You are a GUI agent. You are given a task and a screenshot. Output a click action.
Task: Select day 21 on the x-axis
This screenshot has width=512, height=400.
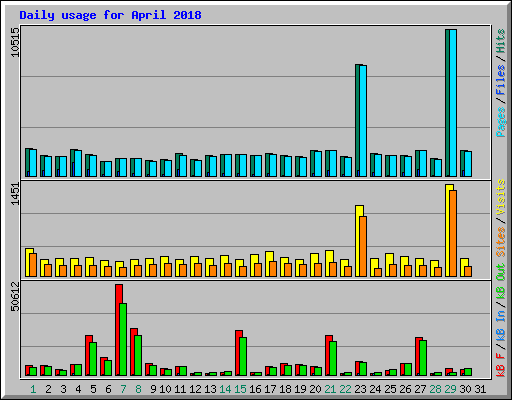click(330, 389)
